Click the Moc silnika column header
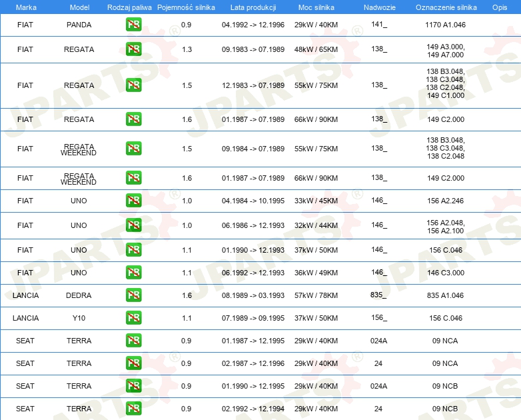The height and width of the screenshot is (420, 521). [x=316, y=7]
